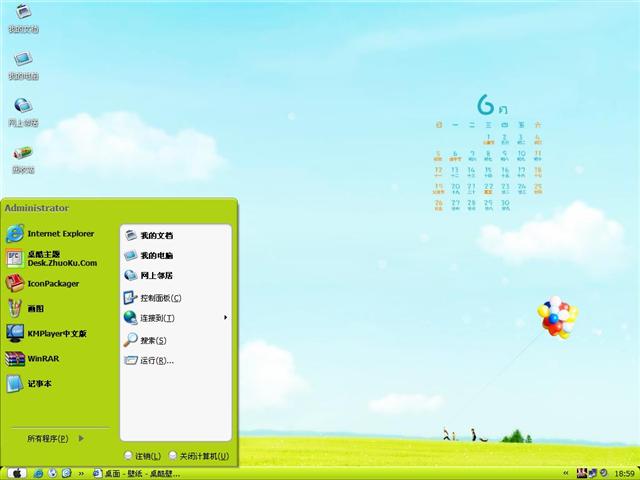Launch KMPlayer中文版 from the start menu
Screen dimensions: 640x480
(x=46, y=333)
